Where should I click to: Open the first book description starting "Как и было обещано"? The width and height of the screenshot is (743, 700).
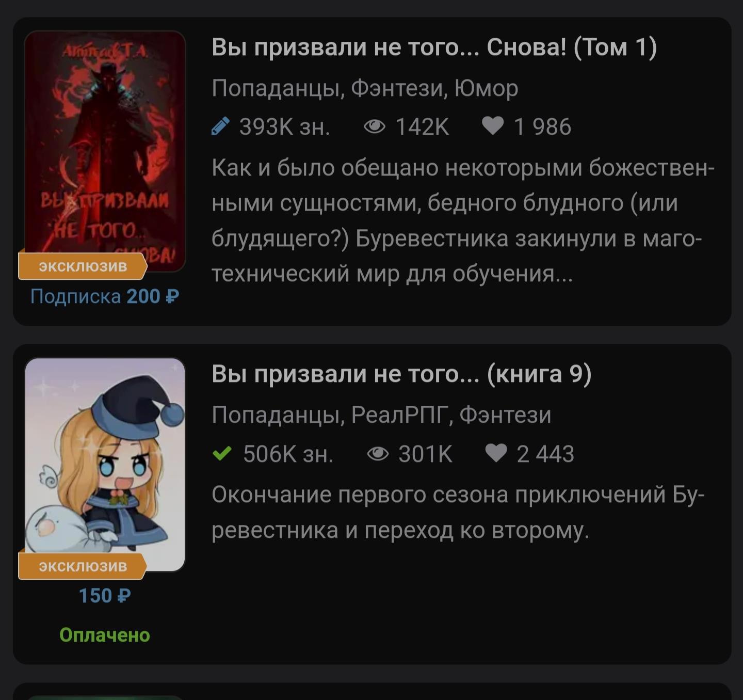(x=463, y=221)
